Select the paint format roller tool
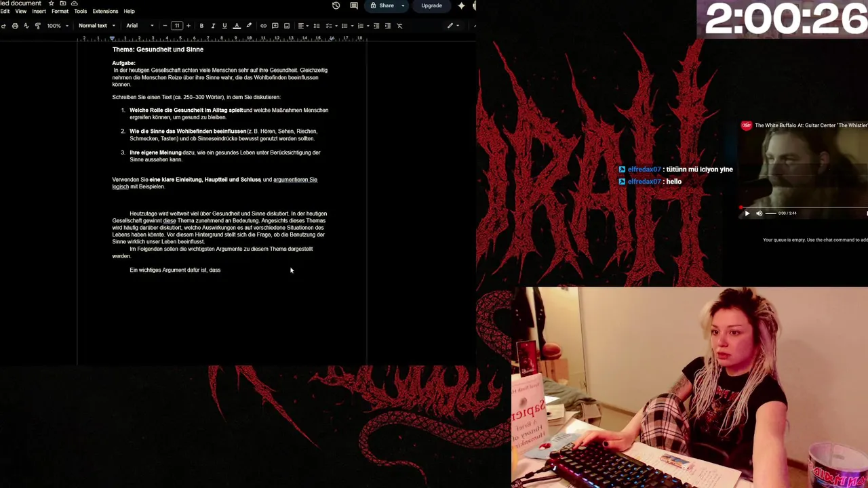Viewport: 868px width, 488px height. click(x=37, y=26)
